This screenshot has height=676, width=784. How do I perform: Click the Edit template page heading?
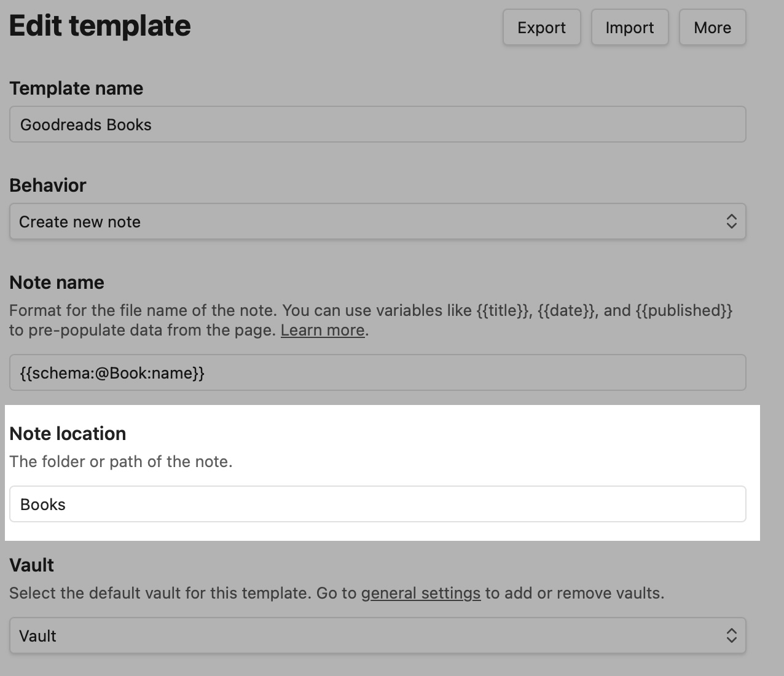click(x=100, y=26)
